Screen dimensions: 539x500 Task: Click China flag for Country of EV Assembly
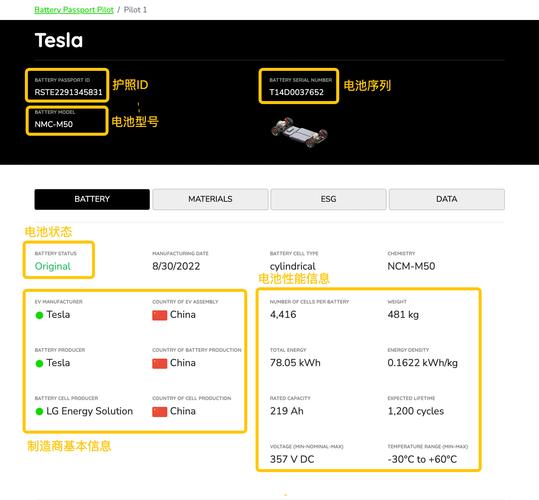click(160, 315)
